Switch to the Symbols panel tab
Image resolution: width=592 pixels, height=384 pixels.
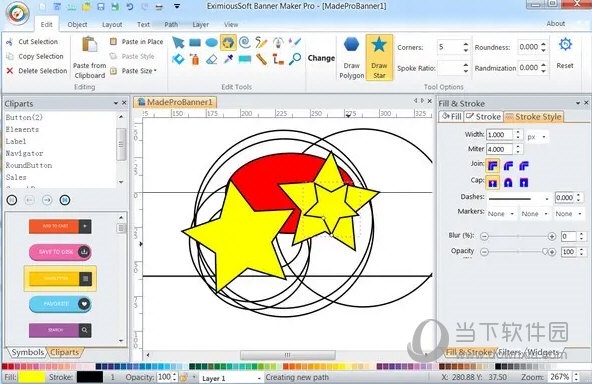click(x=27, y=352)
